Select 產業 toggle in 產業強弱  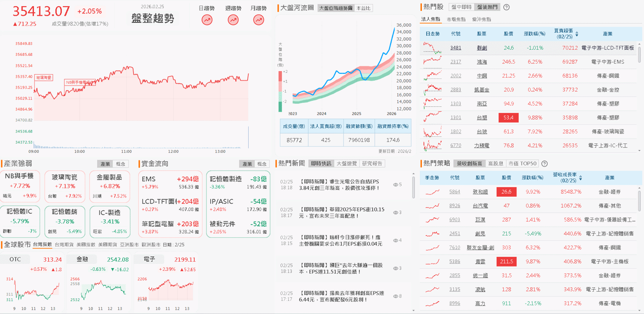[x=105, y=164]
